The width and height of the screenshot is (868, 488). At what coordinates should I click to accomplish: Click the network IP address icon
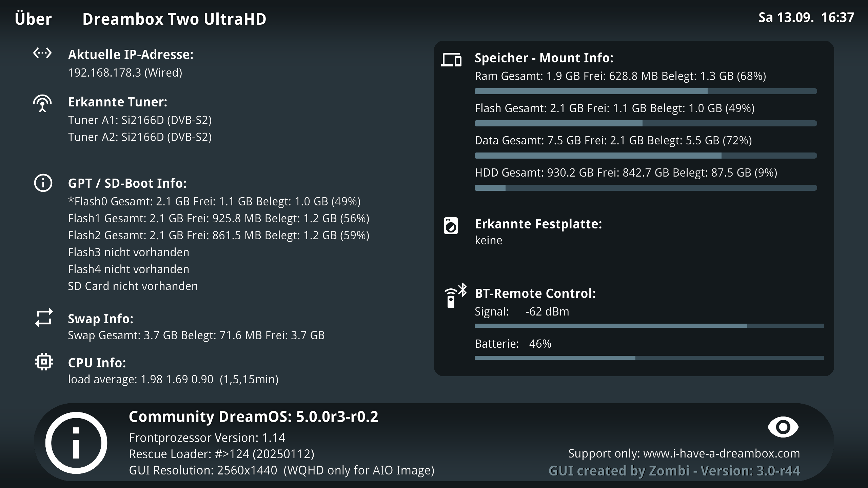pos(42,53)
